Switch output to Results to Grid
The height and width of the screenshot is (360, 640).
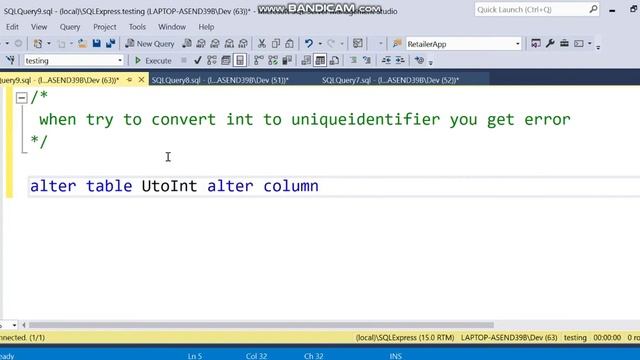coord(320,60)
